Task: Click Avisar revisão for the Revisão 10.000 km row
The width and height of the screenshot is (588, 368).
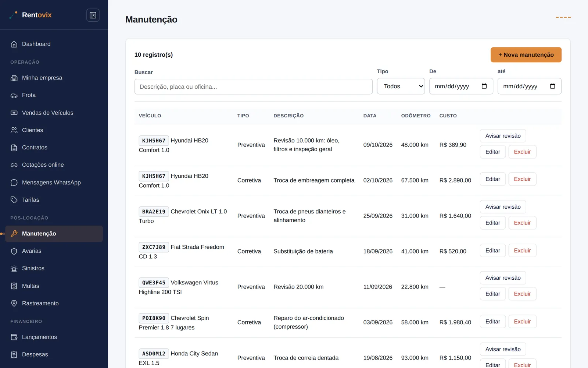Action: [x=503, y=136]
